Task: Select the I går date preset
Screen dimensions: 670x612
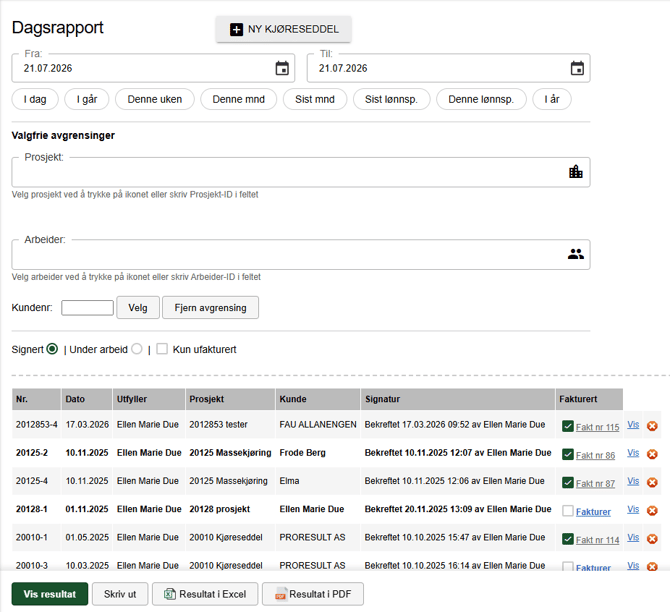Action: (x=87, y=99)
